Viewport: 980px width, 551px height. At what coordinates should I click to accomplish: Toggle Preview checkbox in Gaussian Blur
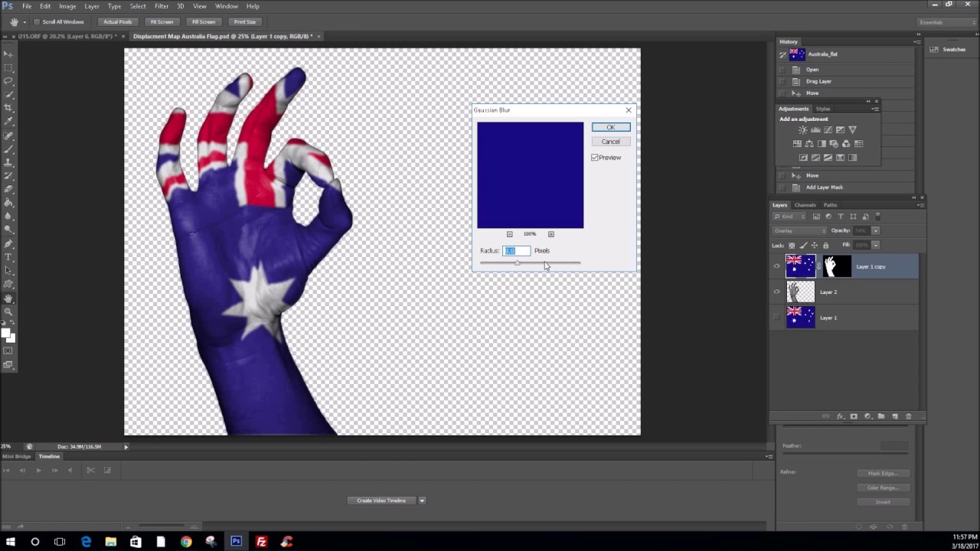point(595,158)
